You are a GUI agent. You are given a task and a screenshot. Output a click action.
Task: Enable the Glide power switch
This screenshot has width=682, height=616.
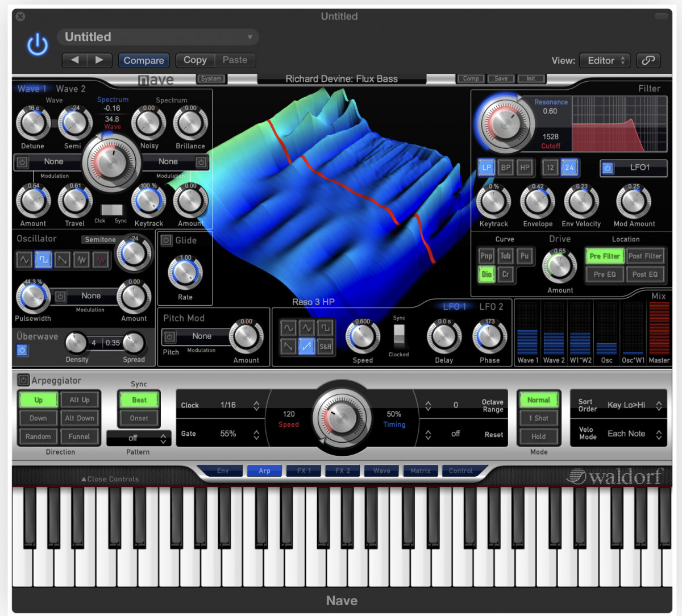tap(166, 240)
